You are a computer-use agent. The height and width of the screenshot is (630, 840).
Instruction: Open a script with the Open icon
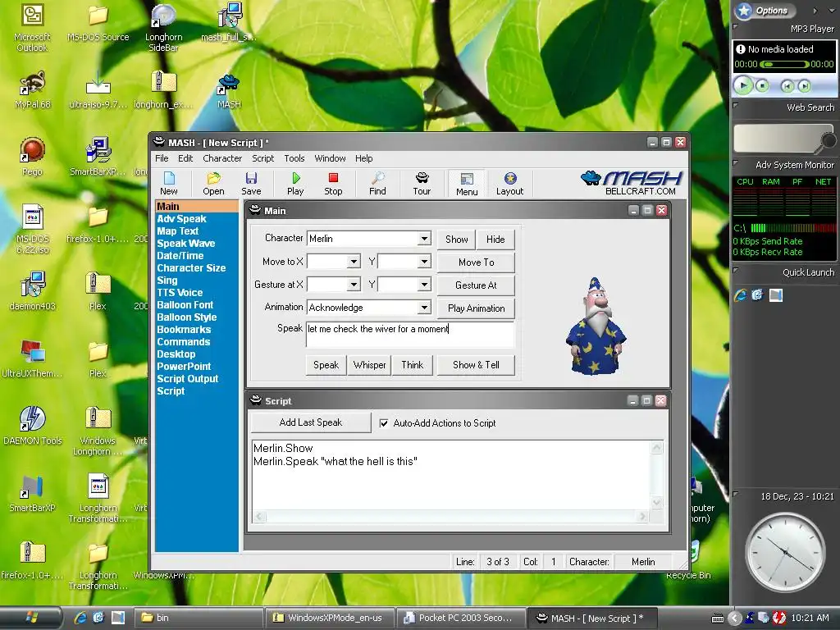point(213,183)
